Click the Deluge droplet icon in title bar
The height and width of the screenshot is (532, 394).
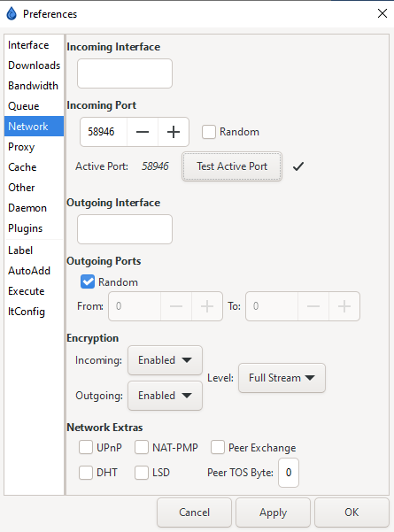(12, 14)
